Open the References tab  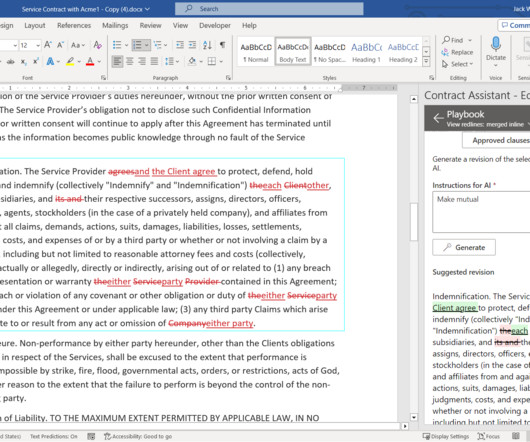pos(74,26)
